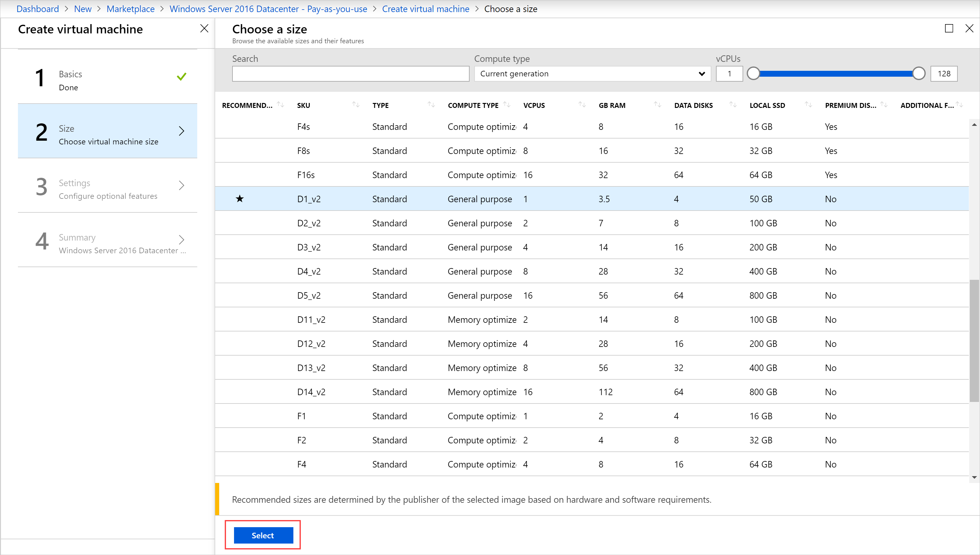Select the blue Select button

tap(262, 535)
